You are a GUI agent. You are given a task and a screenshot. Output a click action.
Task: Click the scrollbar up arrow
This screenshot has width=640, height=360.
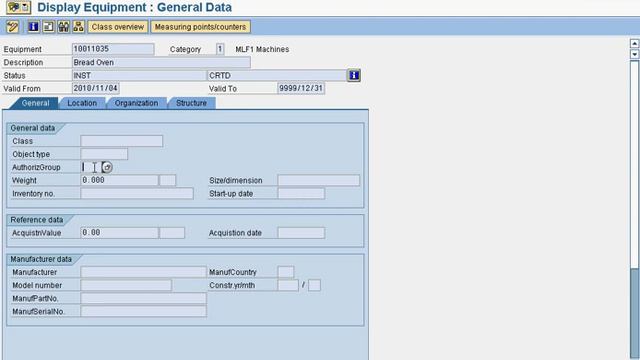tap(635, 43)
